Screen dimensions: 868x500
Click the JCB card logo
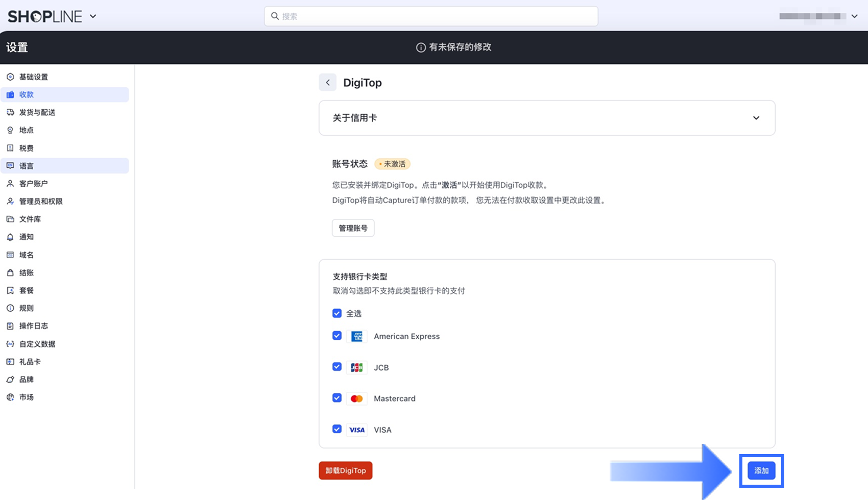pos(357,367)
